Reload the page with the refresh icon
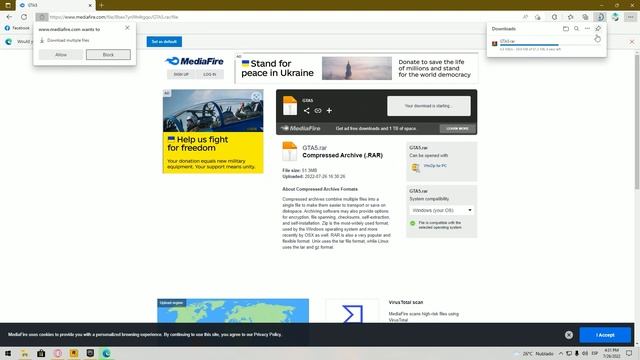This screenshot has width=640, height=360. click(24, 17)
